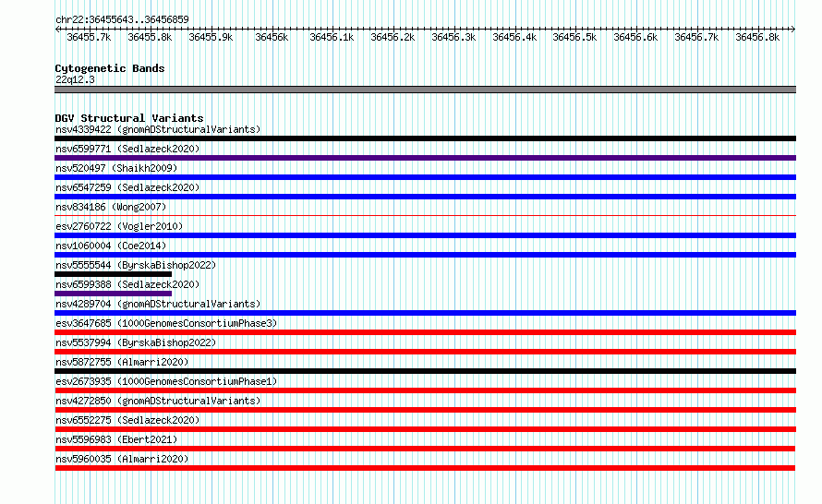This screenshot has height=504, width=822.
Task: Select the black bar of nsv4339422
Action: (x=425, y=138)
